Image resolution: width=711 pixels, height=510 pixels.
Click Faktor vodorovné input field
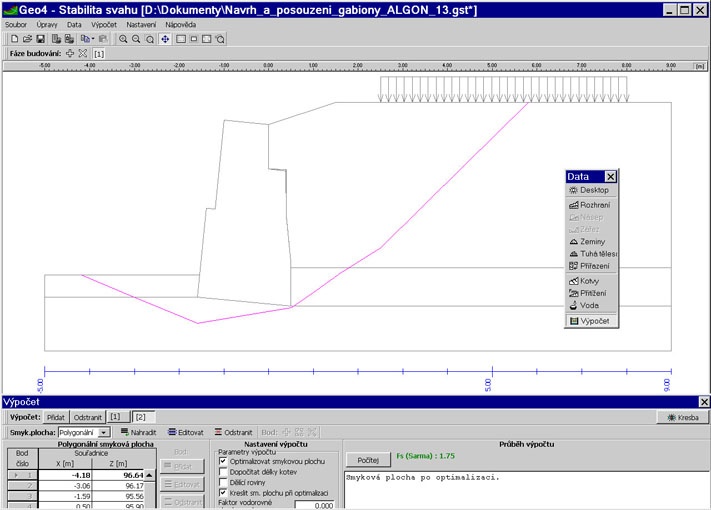[315, 505]
